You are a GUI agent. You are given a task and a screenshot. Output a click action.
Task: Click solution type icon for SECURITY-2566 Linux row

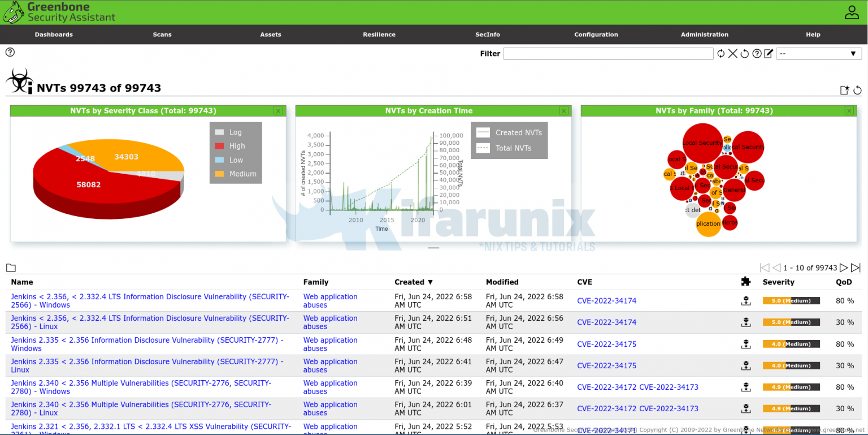[746, 322]
